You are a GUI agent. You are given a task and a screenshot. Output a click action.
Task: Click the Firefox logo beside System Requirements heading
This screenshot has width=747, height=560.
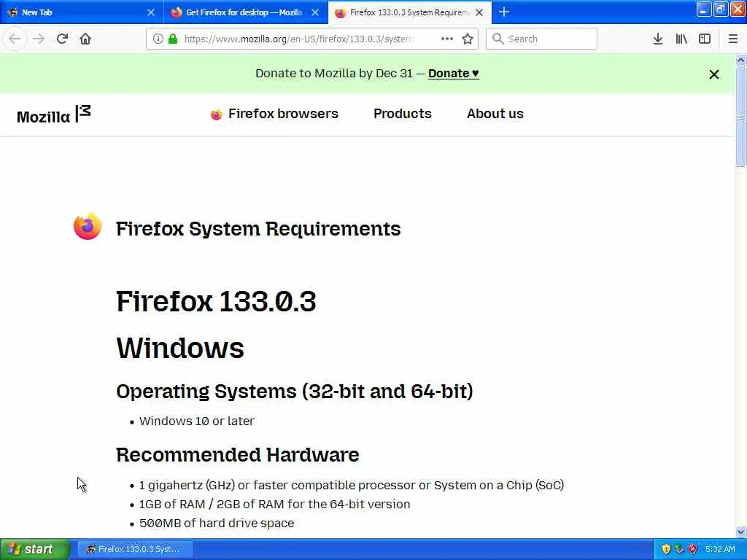point(88,227)
